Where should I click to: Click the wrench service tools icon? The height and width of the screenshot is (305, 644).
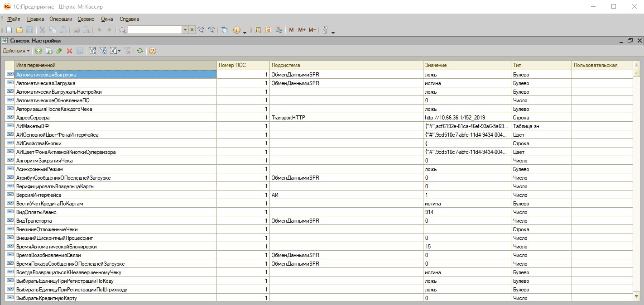pos(325,30)
